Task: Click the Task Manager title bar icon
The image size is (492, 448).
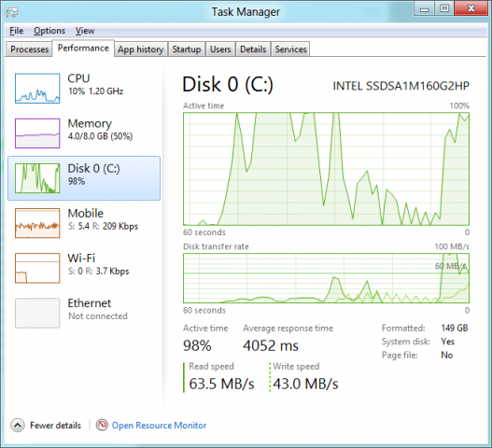Action: click(12, 12)
